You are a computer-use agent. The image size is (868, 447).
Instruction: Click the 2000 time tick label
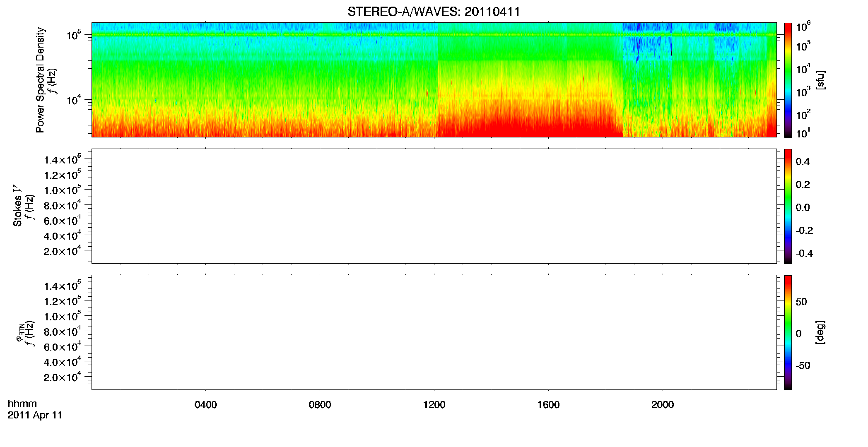click(663, 405)
